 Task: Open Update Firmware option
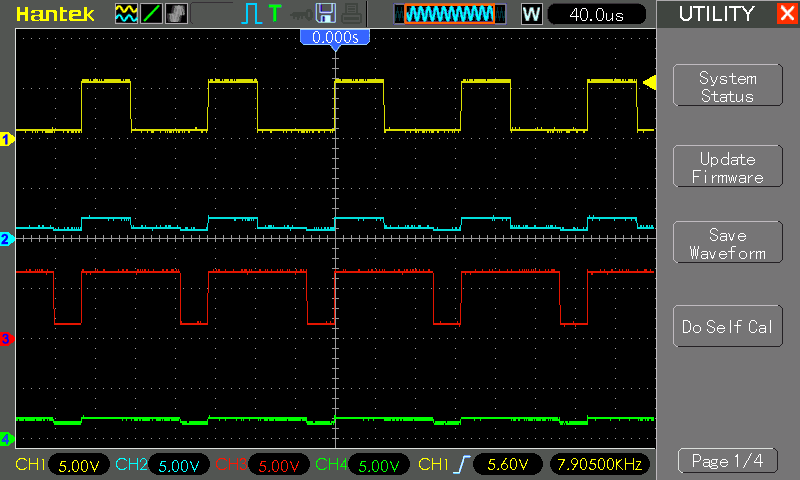pyautogui.click(x=728, y=166)
